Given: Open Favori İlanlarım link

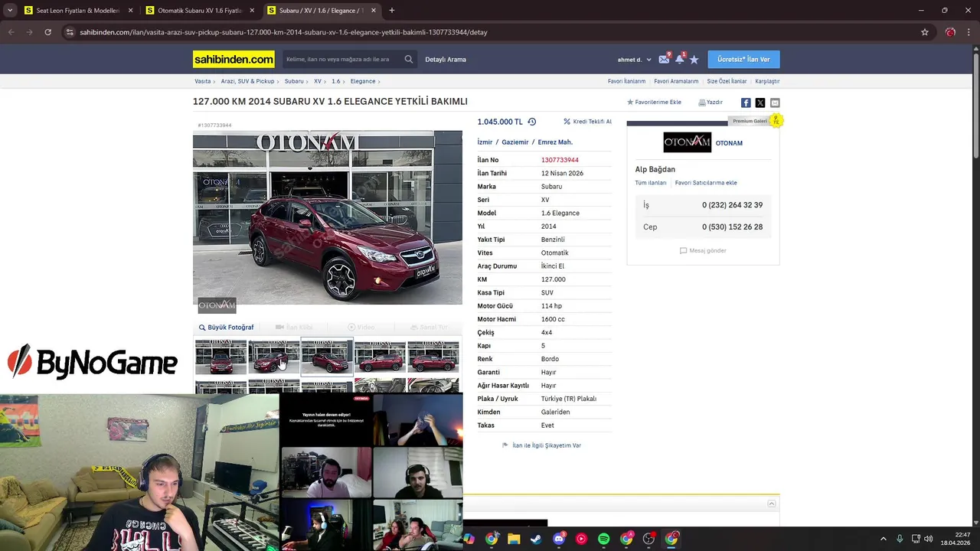Looking at the screenshot, I should click(x=626, y=81).
